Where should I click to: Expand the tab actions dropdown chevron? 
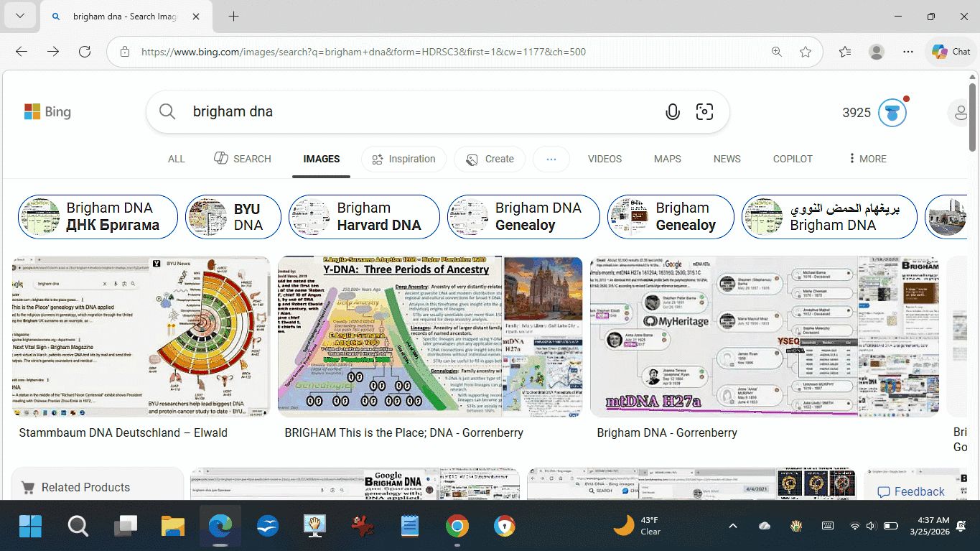[19, 17]
